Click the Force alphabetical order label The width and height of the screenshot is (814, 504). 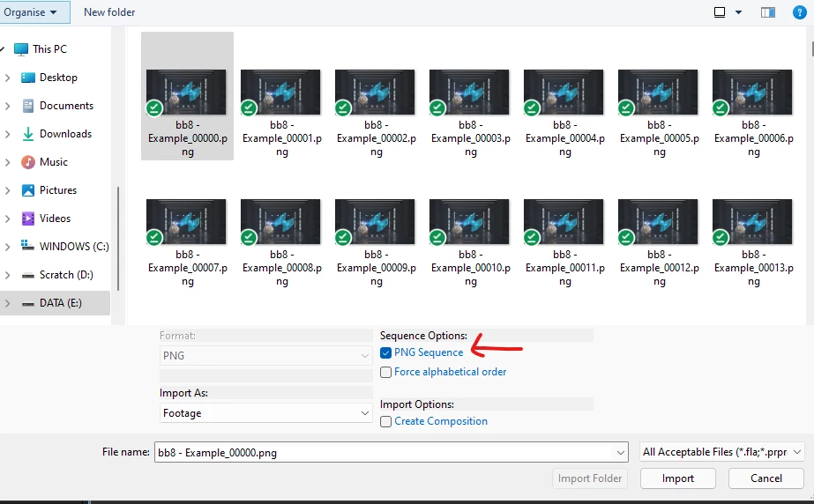click(x=450, y=372)
